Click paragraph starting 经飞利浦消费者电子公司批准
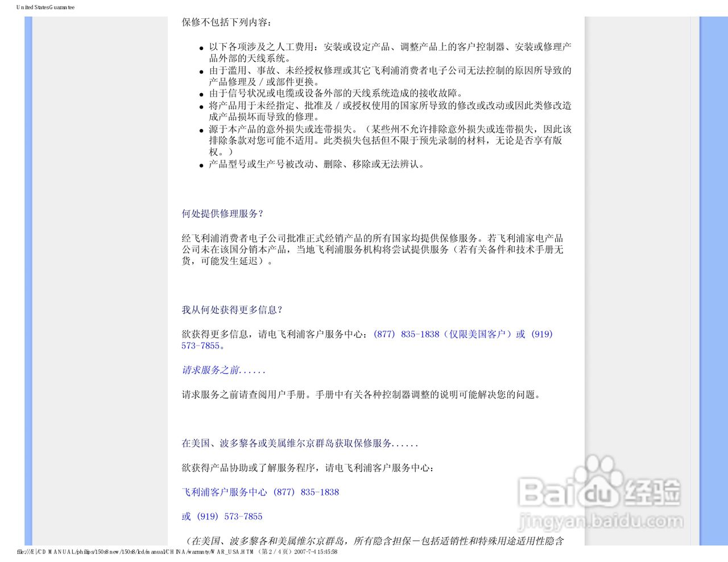 373,249
